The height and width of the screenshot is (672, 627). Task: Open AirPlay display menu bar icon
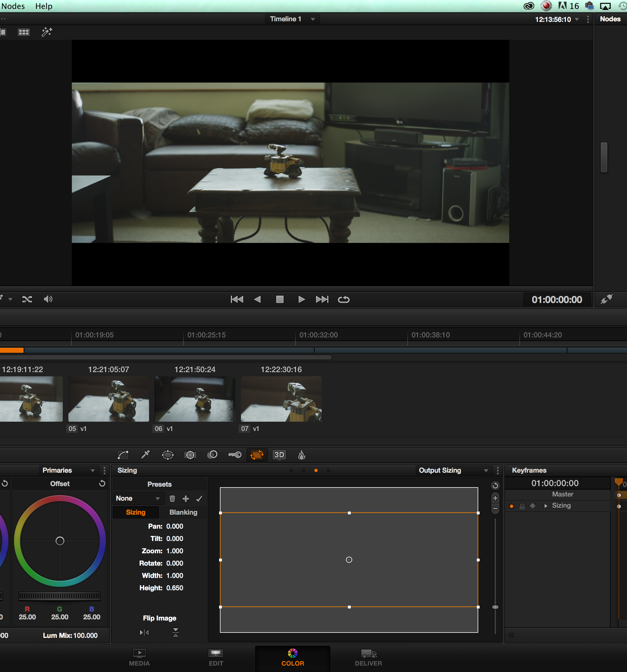(605, 6)
